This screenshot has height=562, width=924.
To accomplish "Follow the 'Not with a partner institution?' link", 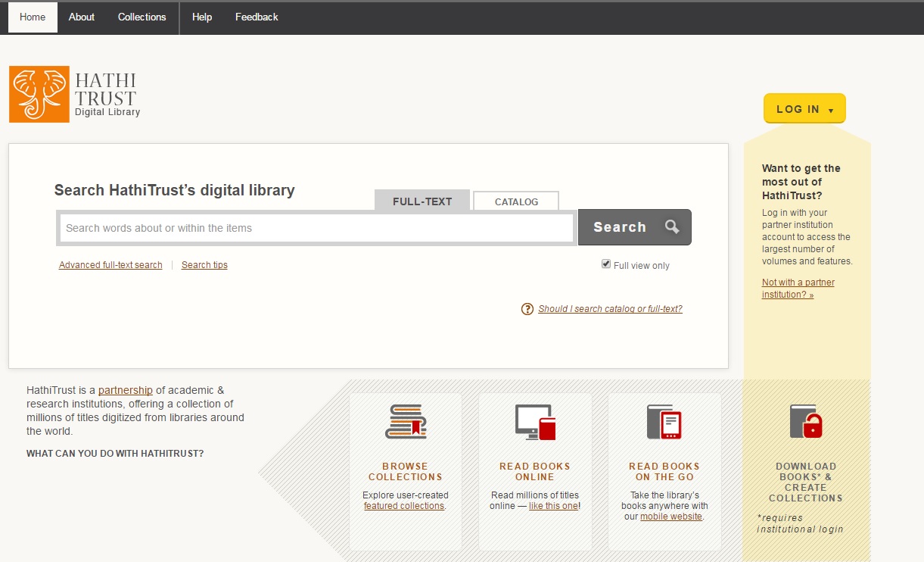I will [798, 289].
